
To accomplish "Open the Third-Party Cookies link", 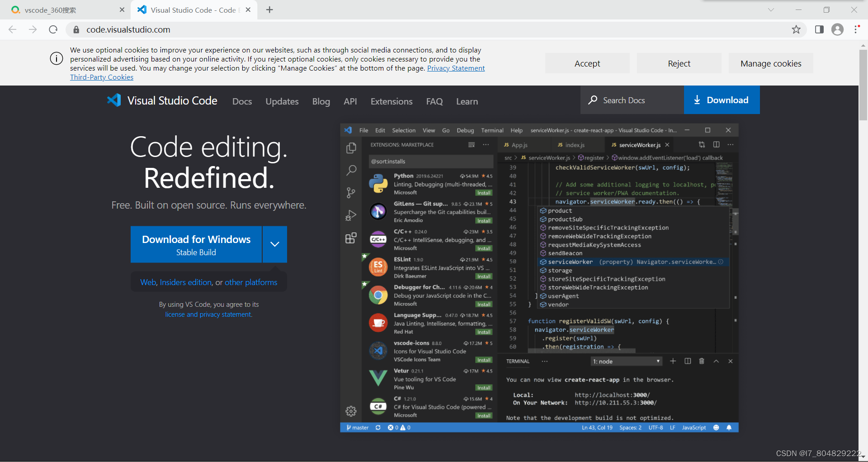I will (x=102, y=77).
